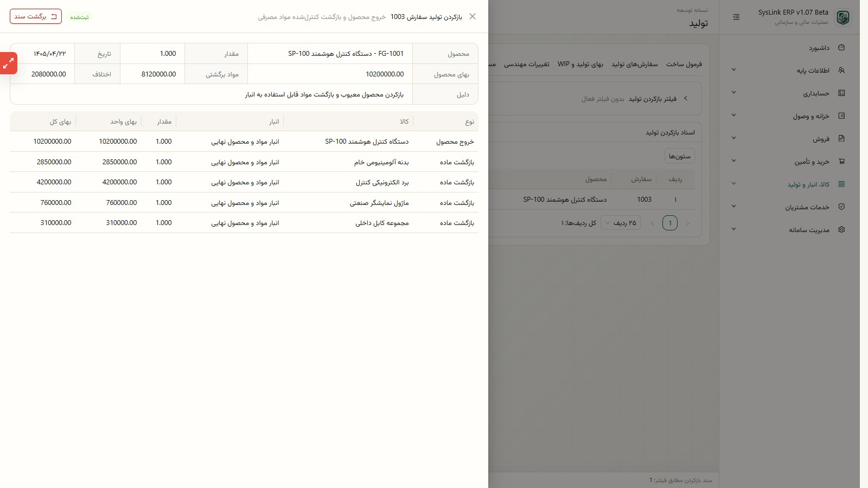Viewport: 868px width, 488px height.
Task: Click the سفارش column header in background table
Action: coord(641,179)
